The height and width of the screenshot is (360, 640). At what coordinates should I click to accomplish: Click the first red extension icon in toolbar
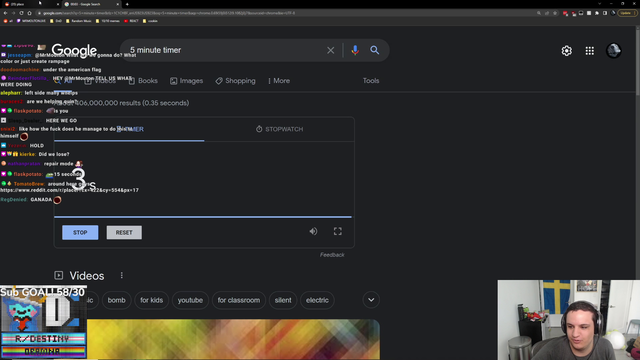tap(565, 13)
